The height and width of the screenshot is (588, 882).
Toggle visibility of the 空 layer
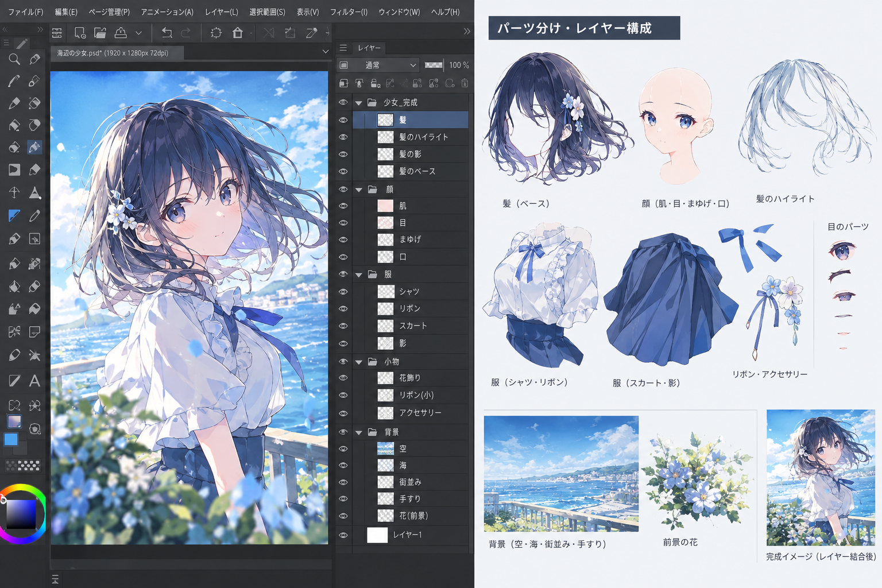pyautogui.click(x=343, y=448)
